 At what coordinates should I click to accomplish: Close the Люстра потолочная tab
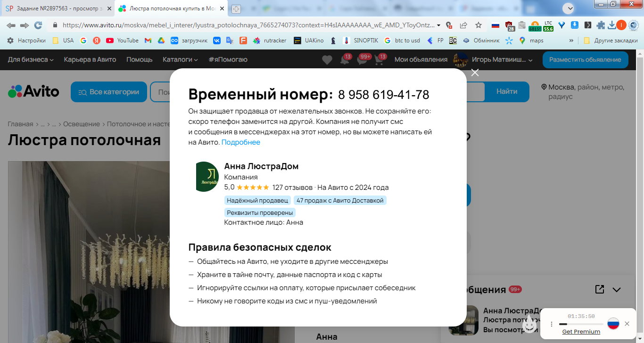click(x=222, y=8)
